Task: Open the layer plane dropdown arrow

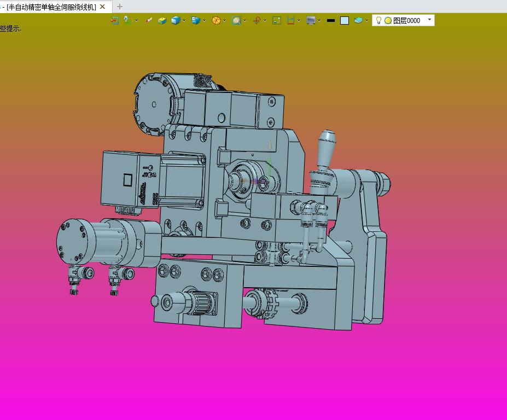Action: coord(366,21)
